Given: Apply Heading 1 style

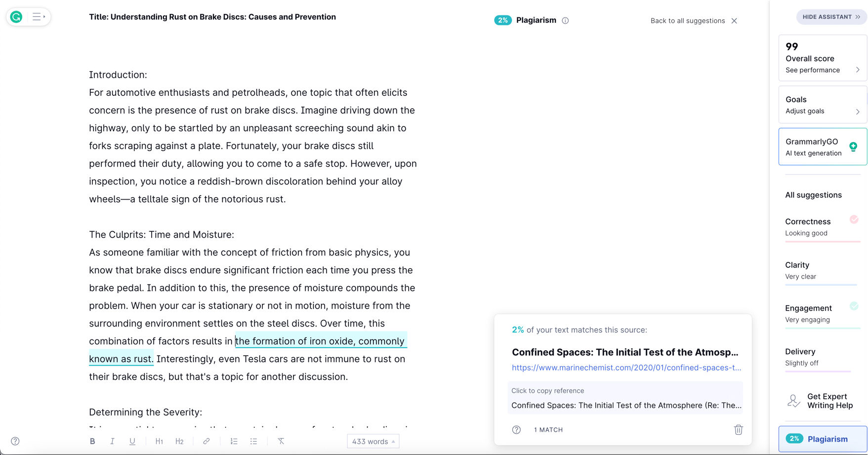Looking at the screenshot, I should (159, 441).
